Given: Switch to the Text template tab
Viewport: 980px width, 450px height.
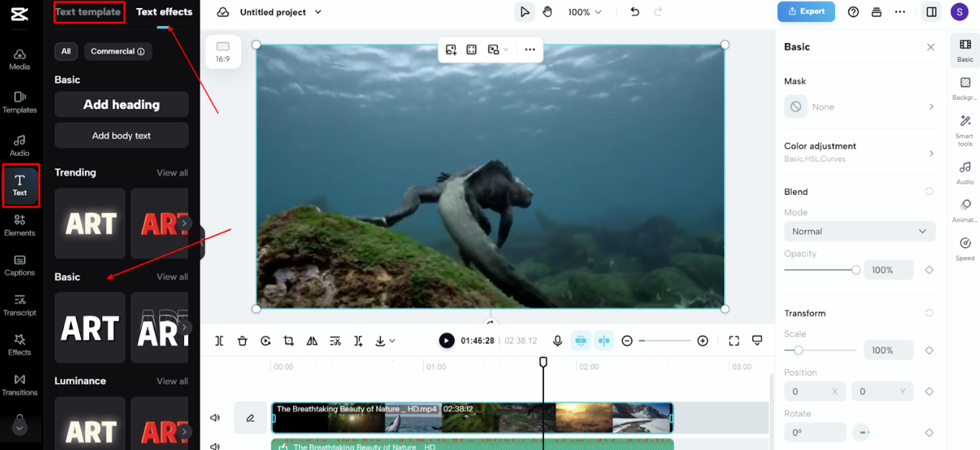Looking at the screenshot, I should [x=88, y=12].
